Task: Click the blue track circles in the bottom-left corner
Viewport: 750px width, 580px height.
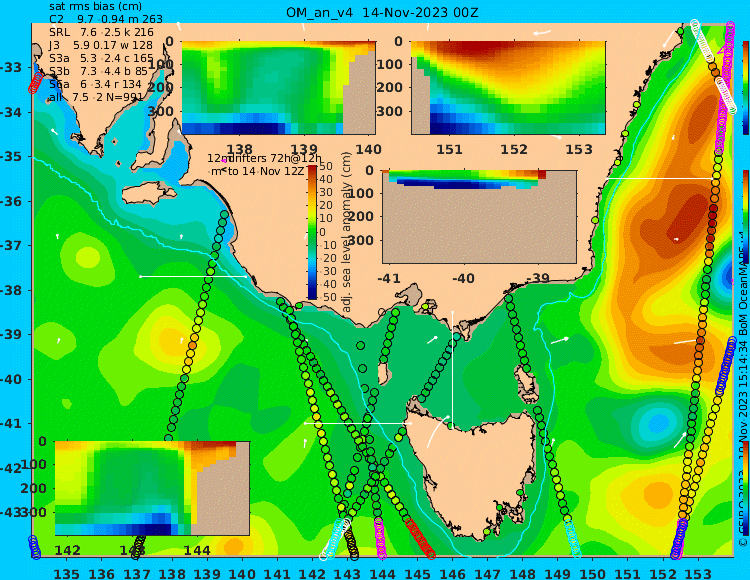Action: [34, 547]
